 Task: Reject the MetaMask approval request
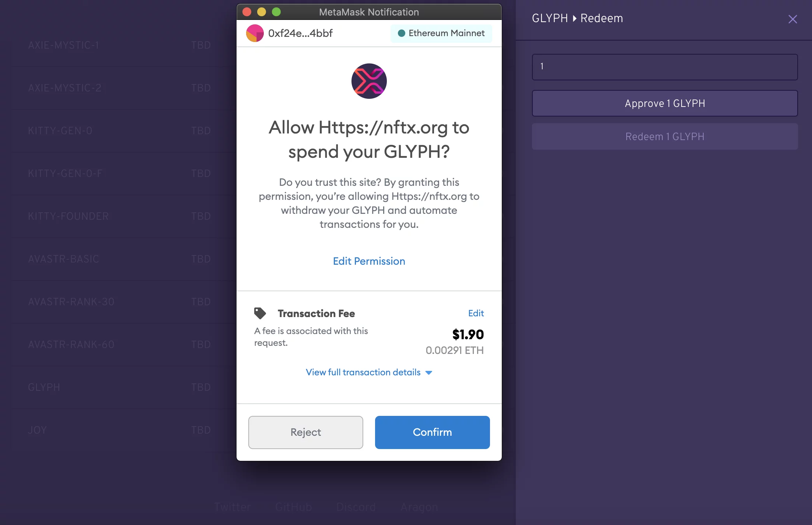305,432
